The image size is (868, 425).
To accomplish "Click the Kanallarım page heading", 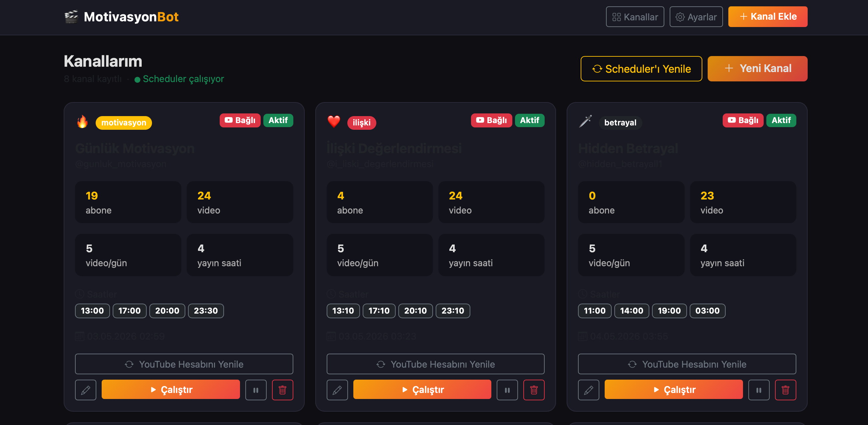I will click(103, 61).
